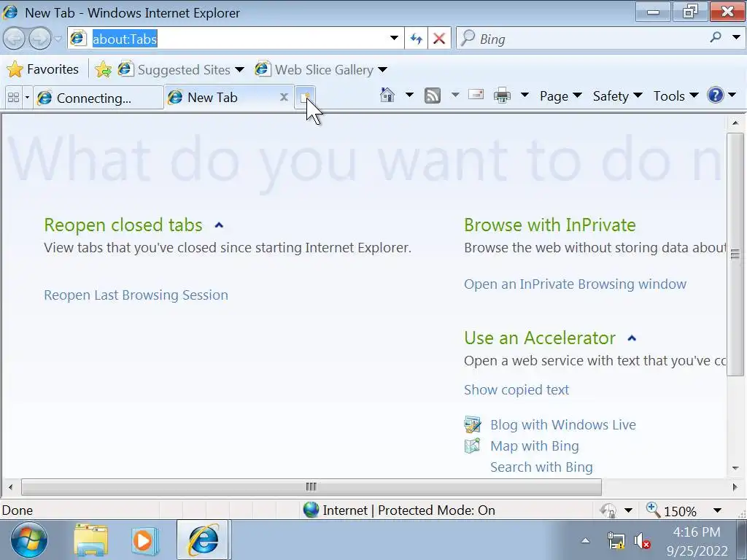Image resolution: width=747 pixels, height=560 pixels.
Task: Click inside the Bing search box
Action: click(581, 39)
